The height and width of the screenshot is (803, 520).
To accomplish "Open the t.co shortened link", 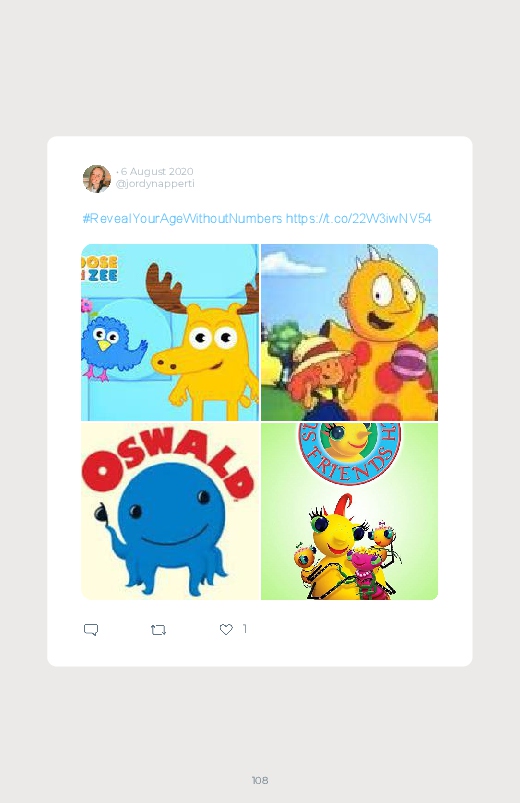I will pos(359,219).
